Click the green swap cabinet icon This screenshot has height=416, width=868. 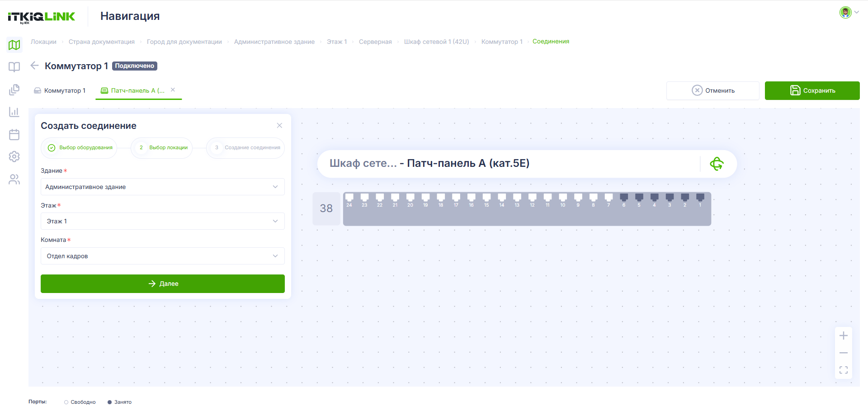[717, 164]
